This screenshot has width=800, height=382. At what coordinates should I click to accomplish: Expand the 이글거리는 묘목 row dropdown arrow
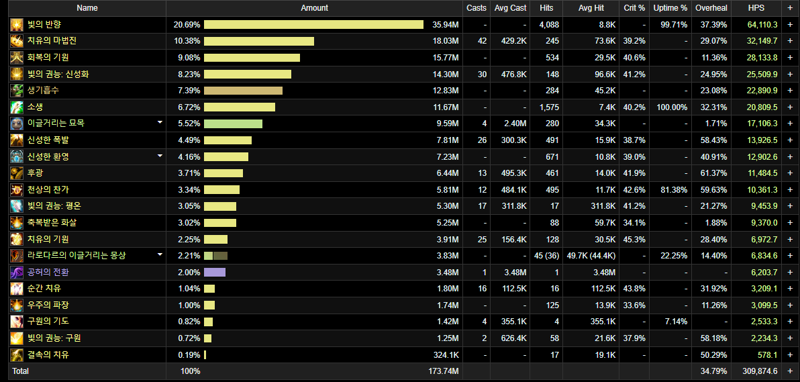(160, 122)
